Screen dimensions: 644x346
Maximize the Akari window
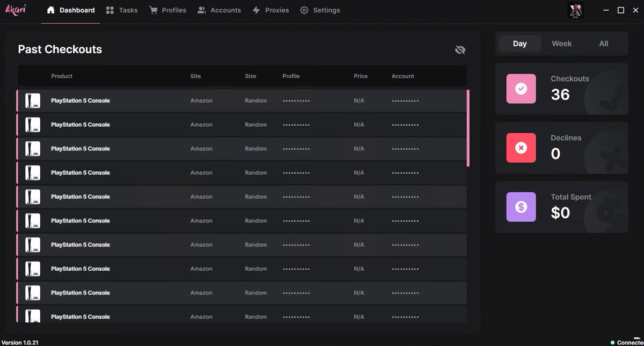(621, 10)
